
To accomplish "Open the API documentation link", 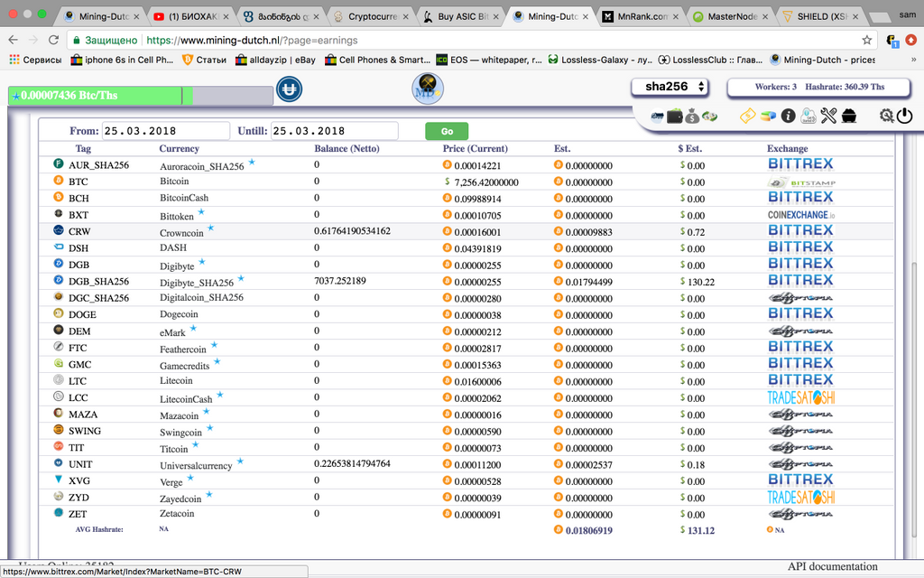I will [832, 567].
